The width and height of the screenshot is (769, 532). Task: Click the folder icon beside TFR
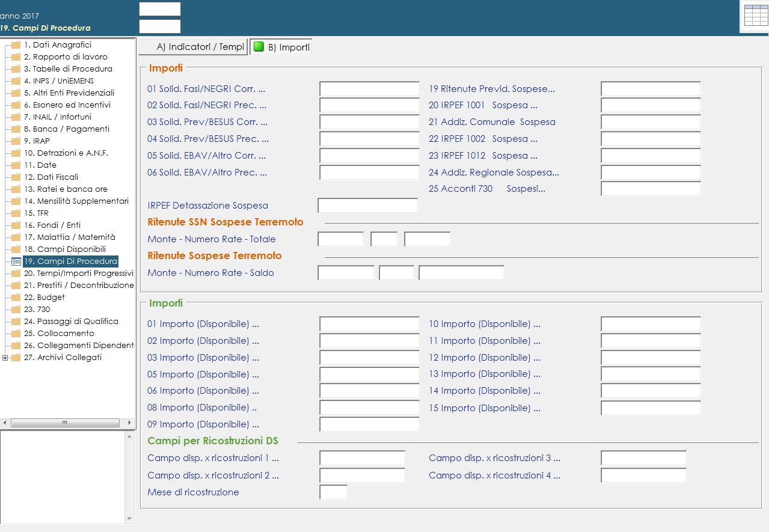tap(16, 213)
